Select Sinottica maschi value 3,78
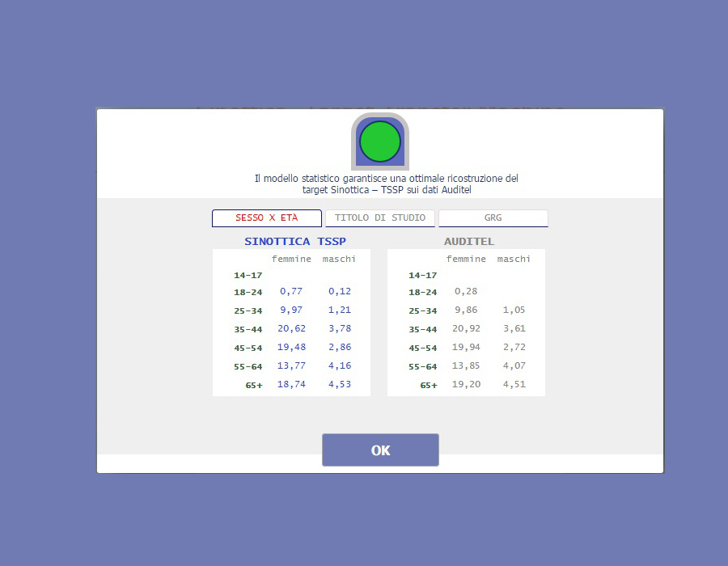Viewport: 728px width, 566px height. (340, 328)
